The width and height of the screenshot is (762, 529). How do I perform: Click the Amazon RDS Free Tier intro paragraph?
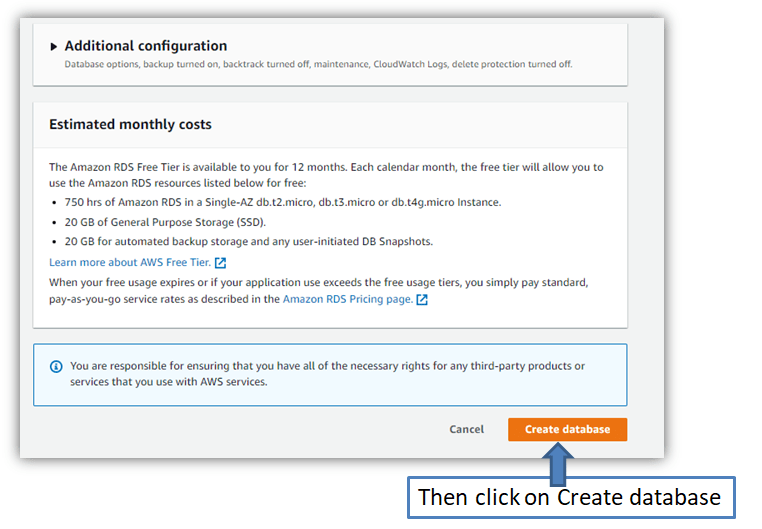pos(326,175)
